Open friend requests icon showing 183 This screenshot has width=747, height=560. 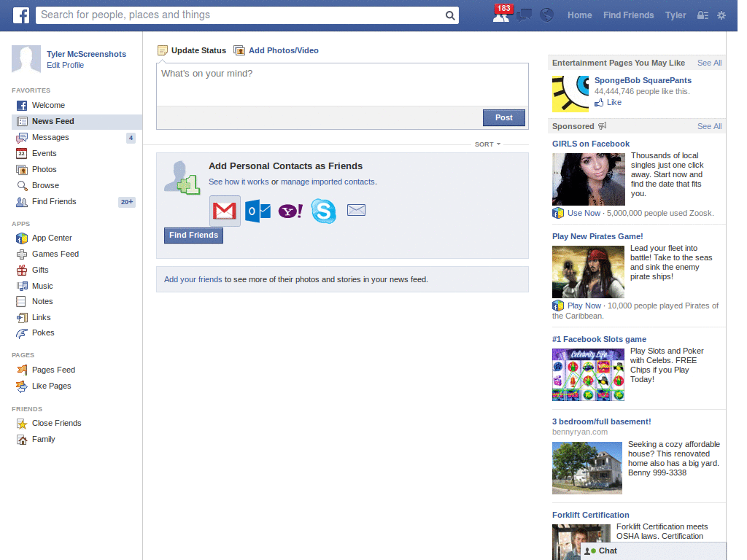pos(502,15)
